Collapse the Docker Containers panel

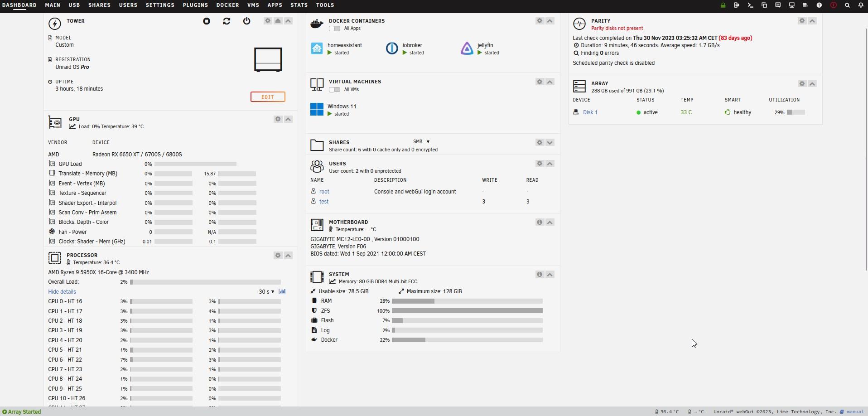(550, 21)
